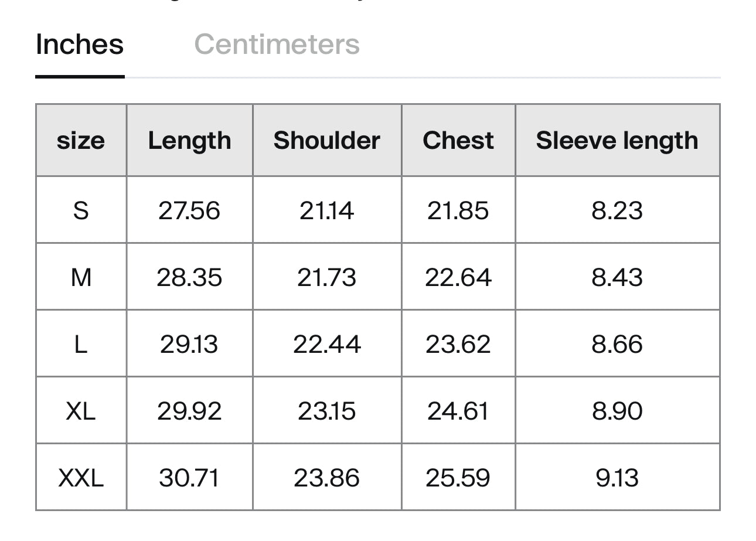The image size is (756, 541).
Task: Select the L size row label
Action: click(x=81, y=344)
